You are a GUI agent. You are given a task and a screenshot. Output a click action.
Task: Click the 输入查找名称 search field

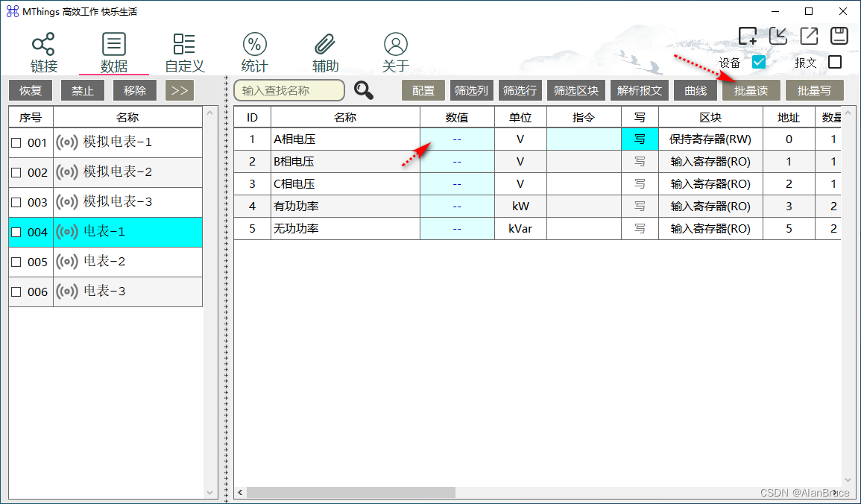(x=288, y=90)
